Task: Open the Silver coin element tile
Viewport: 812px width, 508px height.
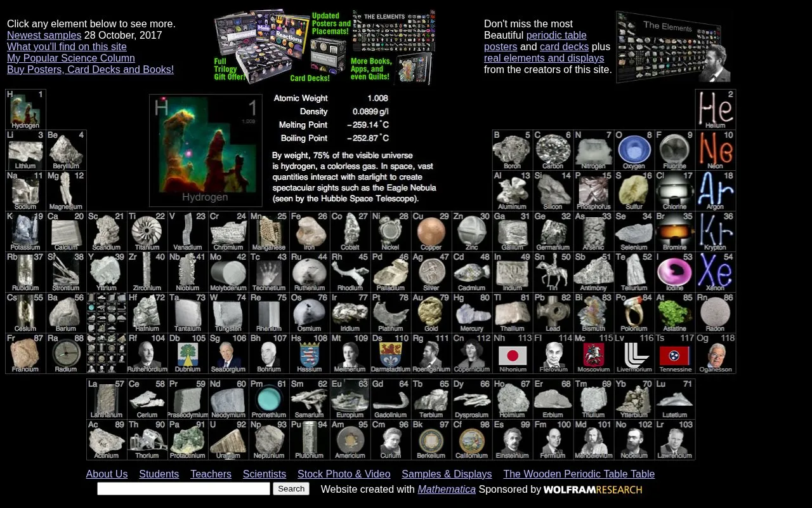Action: click(x=431, y=272)
